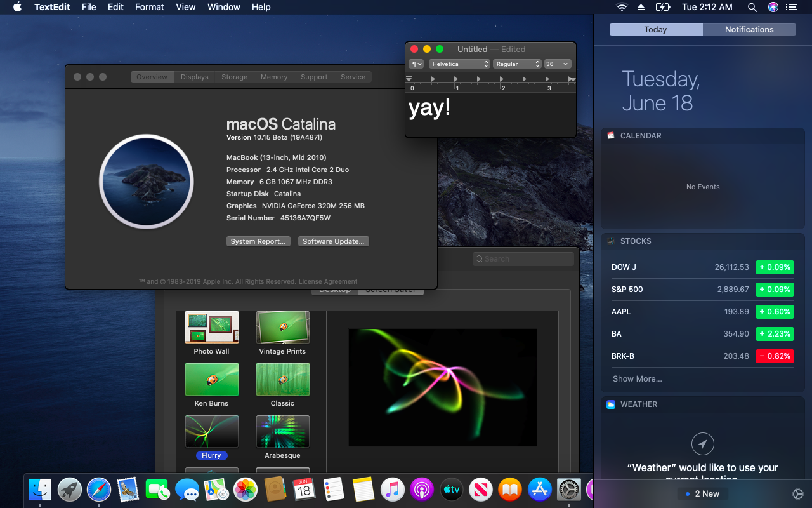Open Helvetica font family dropdown
The height and width of the screenshot is (508, 812).
(459, 63)
